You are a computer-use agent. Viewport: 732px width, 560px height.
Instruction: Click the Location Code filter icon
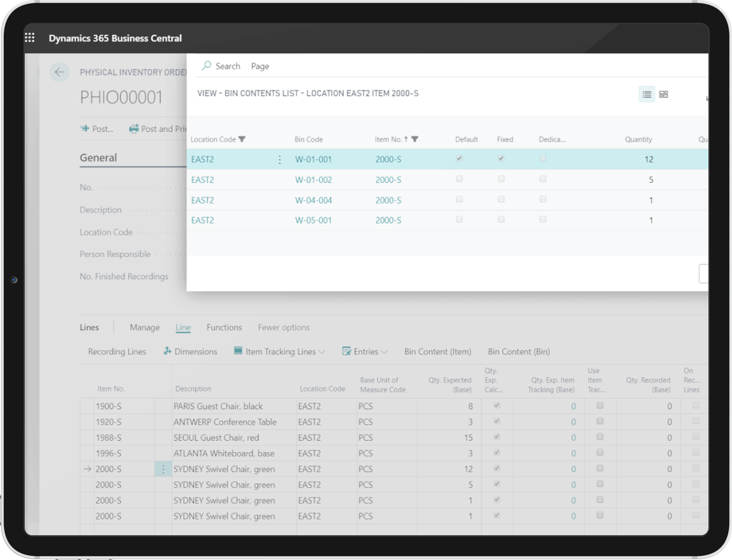click(x=242, y=139)
